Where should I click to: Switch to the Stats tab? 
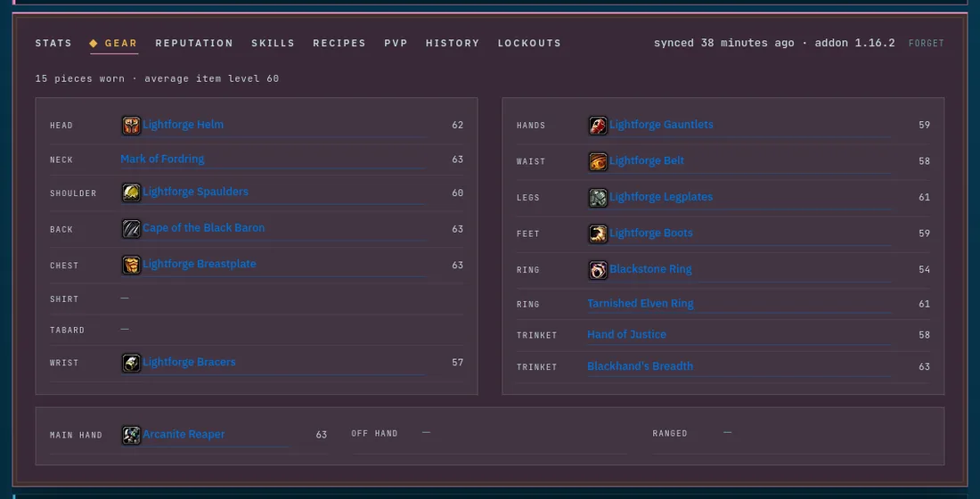53,43
